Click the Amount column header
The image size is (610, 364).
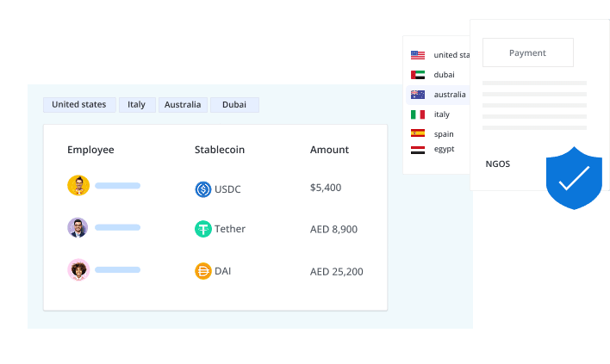point(329,150)
